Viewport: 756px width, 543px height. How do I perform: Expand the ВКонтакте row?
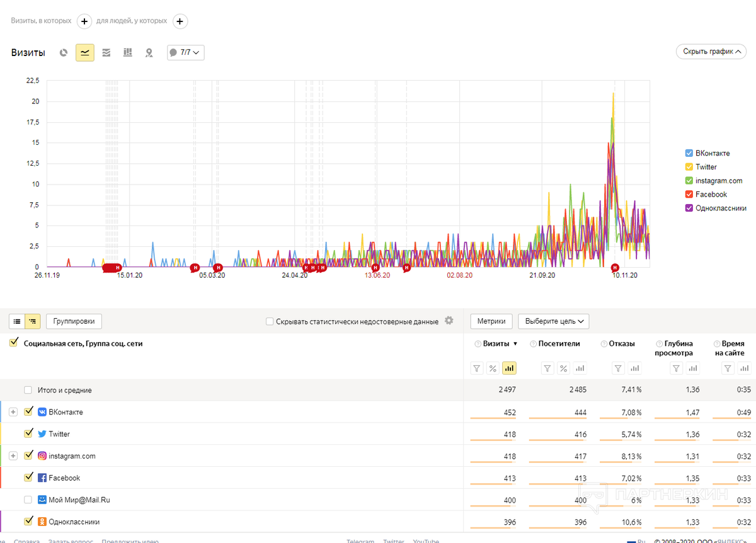point(13,412)
